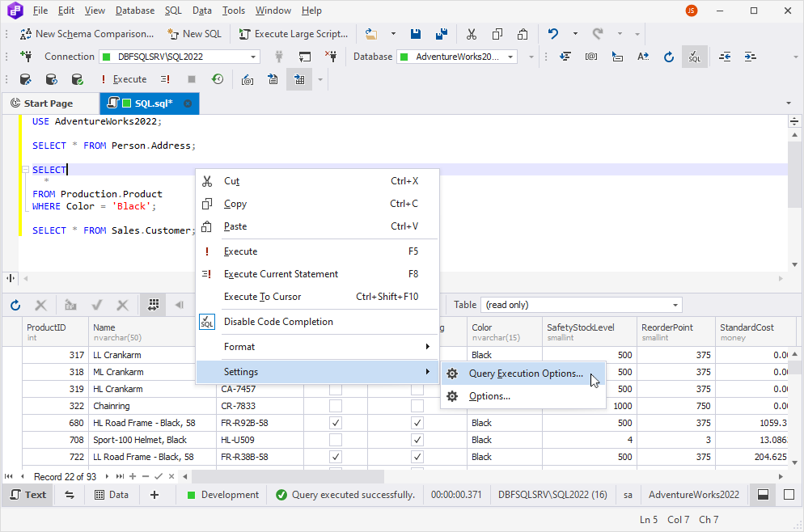
Task: Click the grid view mode icon in results toolbar
Action: click(x=153, y=305)
